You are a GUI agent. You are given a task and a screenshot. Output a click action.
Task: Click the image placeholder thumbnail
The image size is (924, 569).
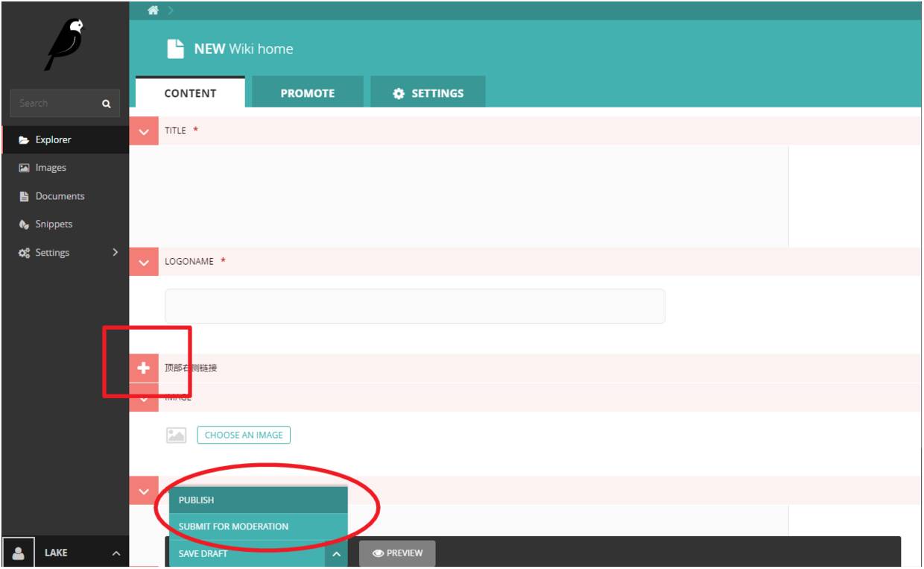pyautogui.click(x=176, y=435)
